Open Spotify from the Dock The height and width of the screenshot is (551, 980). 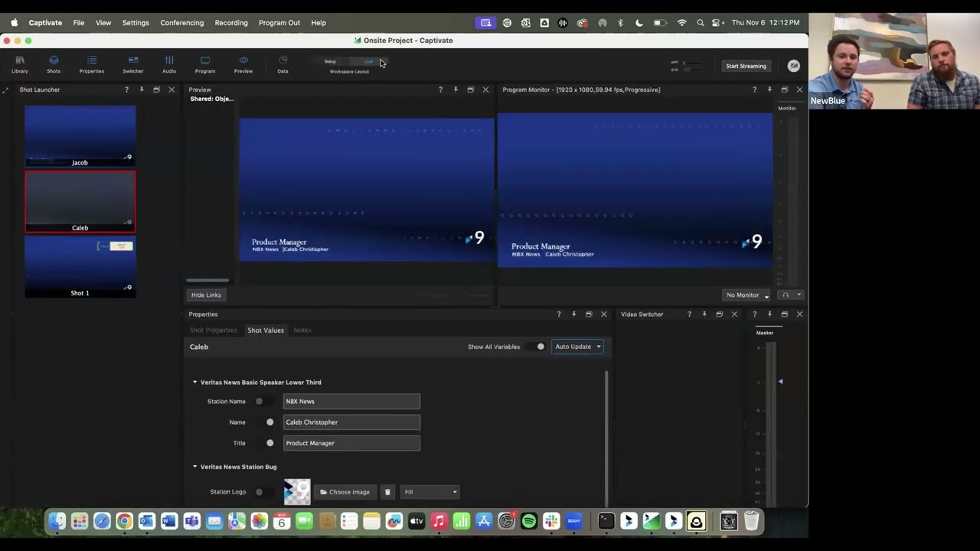pyautogui.click(x=529, y=522)
